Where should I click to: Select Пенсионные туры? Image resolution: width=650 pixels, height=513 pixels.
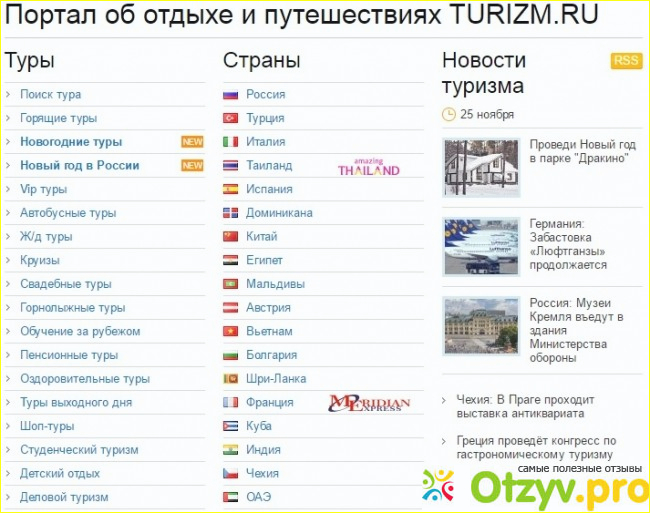tap(69, 355)
